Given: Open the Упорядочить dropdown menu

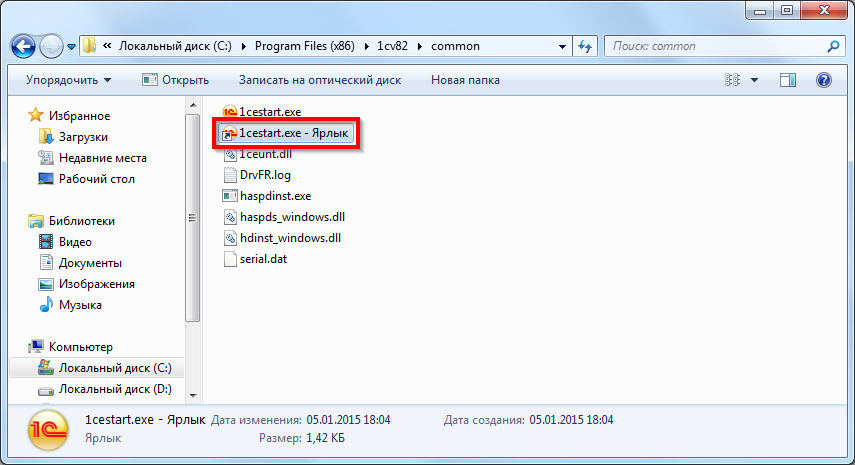Looking at the screenshot, I should [x=69, y=80].
